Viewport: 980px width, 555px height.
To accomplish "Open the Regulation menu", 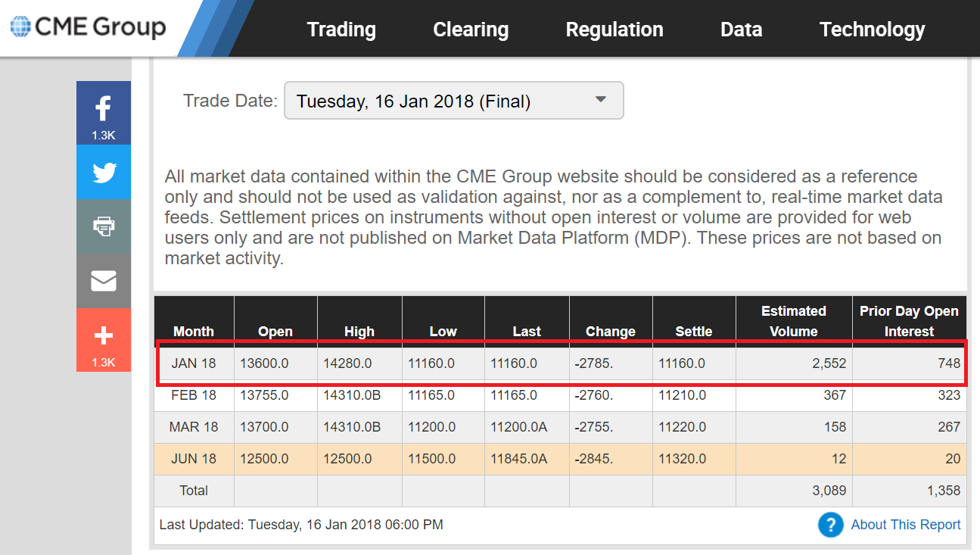I will click(614, 30).
